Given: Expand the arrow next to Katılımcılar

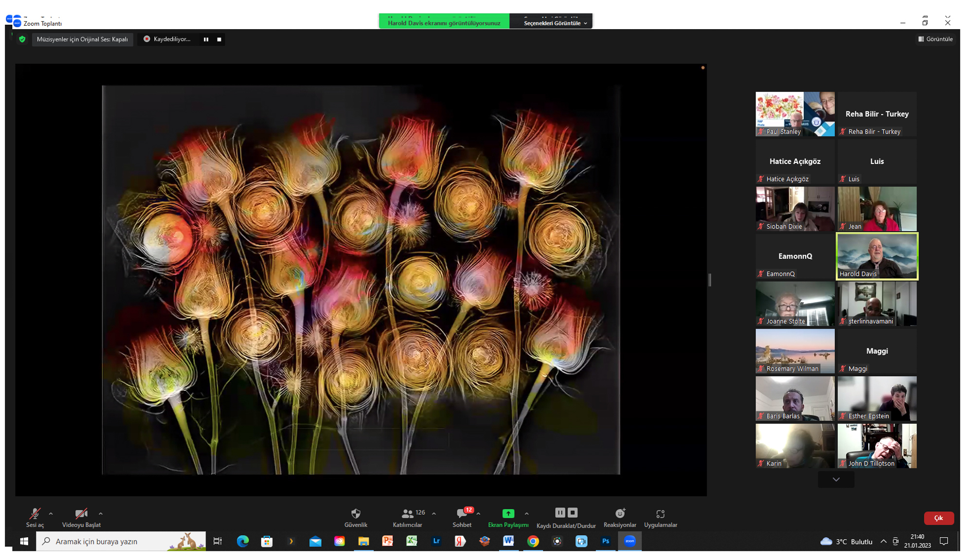Looking at the screenshot, I should click(434, 514).
